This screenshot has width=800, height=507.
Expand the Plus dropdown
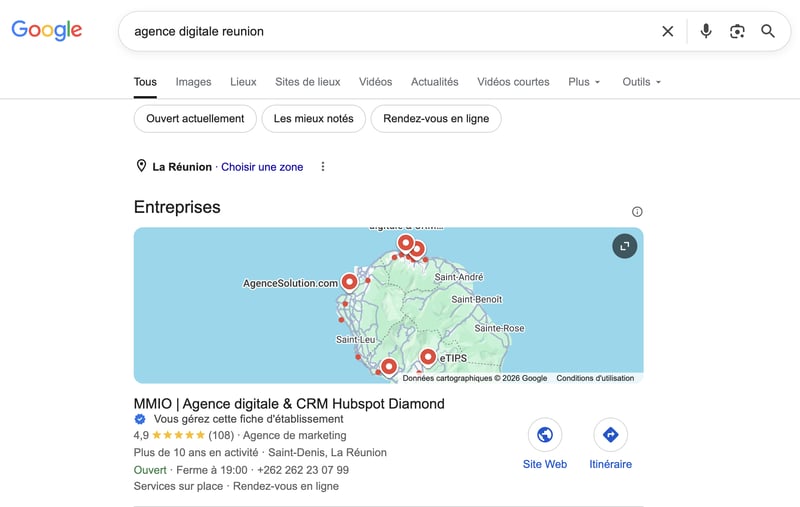tap(584, 82)
